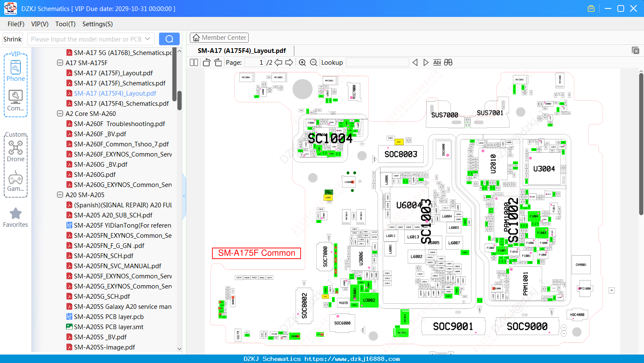Open the model number dropdown arrow
The image size is (644, 363).
tap(148, 39)
